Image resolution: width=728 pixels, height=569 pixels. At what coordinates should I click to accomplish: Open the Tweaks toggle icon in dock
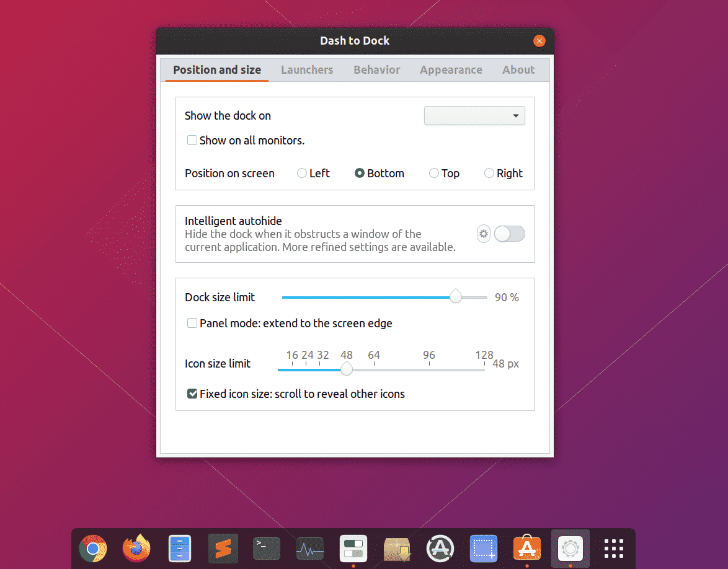(353, 549)
